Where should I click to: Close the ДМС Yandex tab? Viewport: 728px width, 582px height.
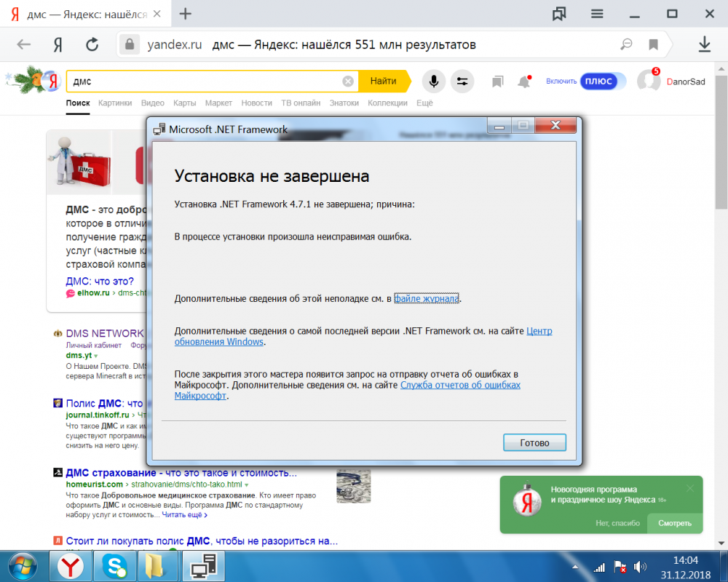(x=157, y=14)
